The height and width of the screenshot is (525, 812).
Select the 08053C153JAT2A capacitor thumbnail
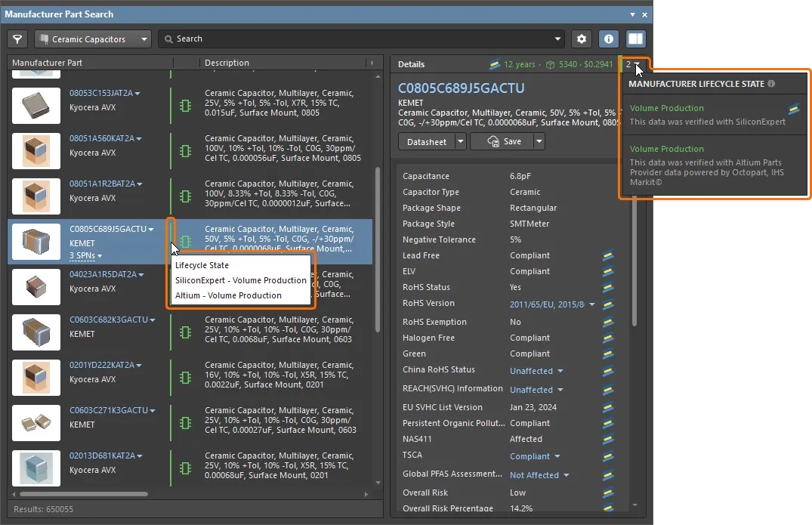coord(36,105)
